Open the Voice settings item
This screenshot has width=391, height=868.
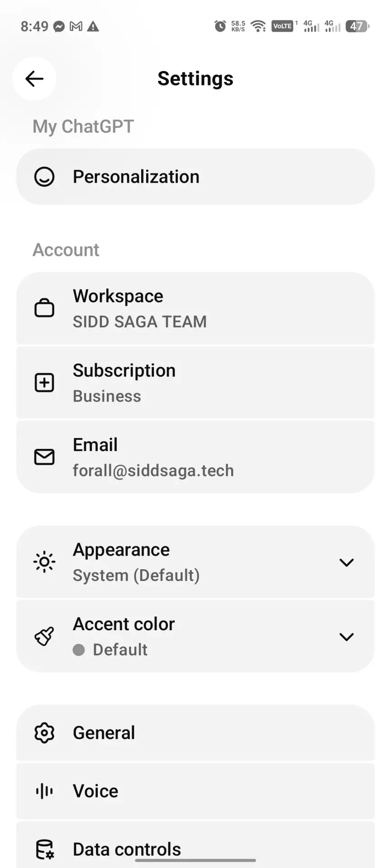195,791
